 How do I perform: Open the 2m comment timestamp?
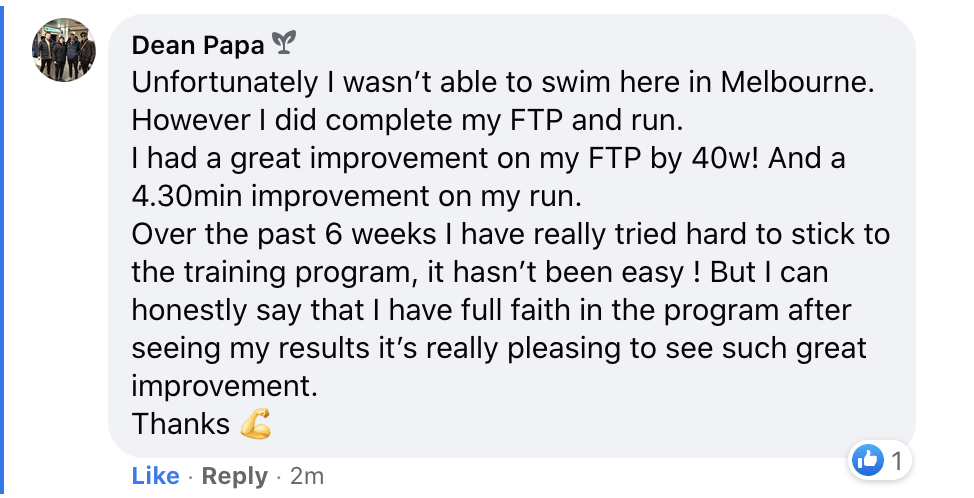coord(307,476)
